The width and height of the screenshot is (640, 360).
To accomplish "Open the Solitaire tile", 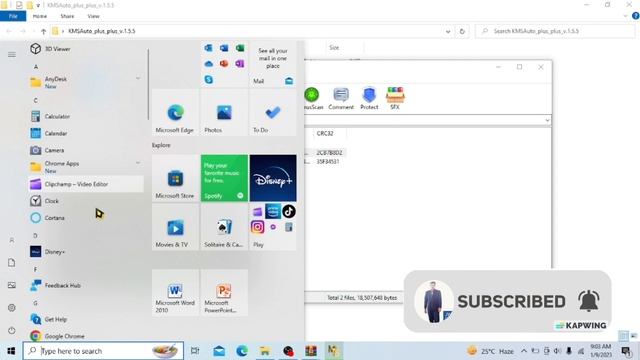I will [224, 227].
